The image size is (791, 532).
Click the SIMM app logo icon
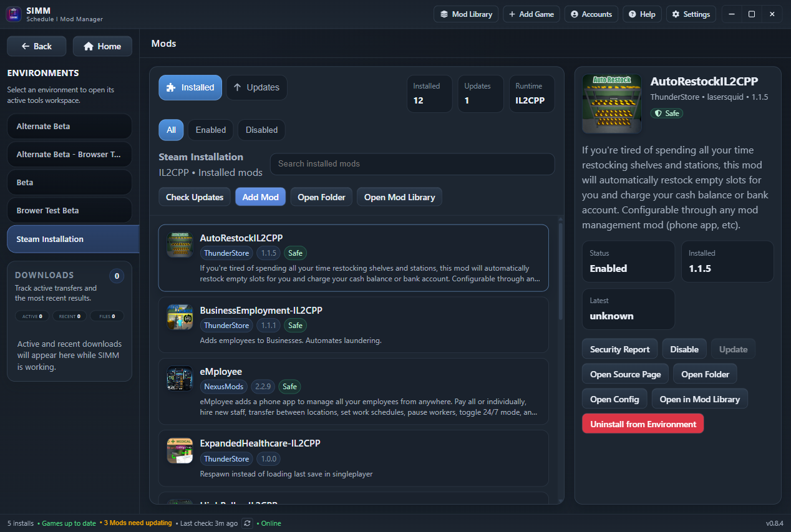coord(14,14)
